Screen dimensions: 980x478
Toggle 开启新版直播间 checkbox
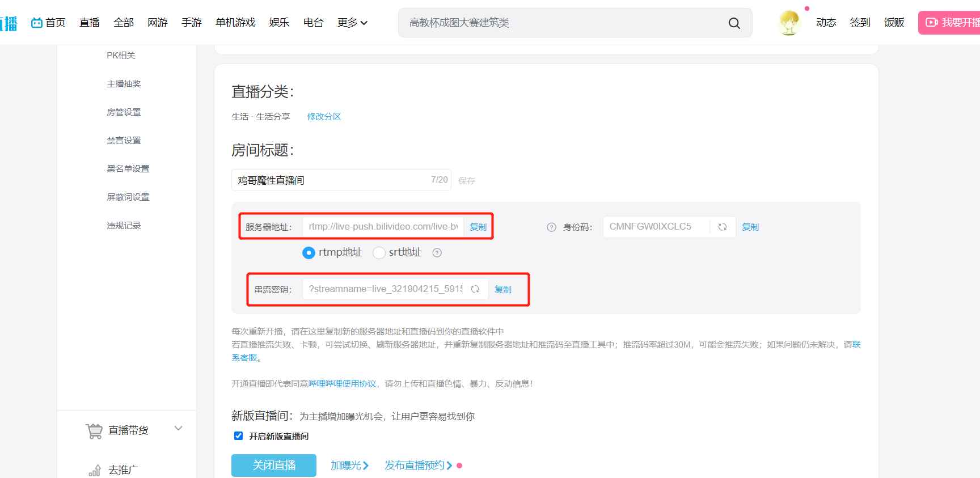pyautogui.click(x=238, y=435)
